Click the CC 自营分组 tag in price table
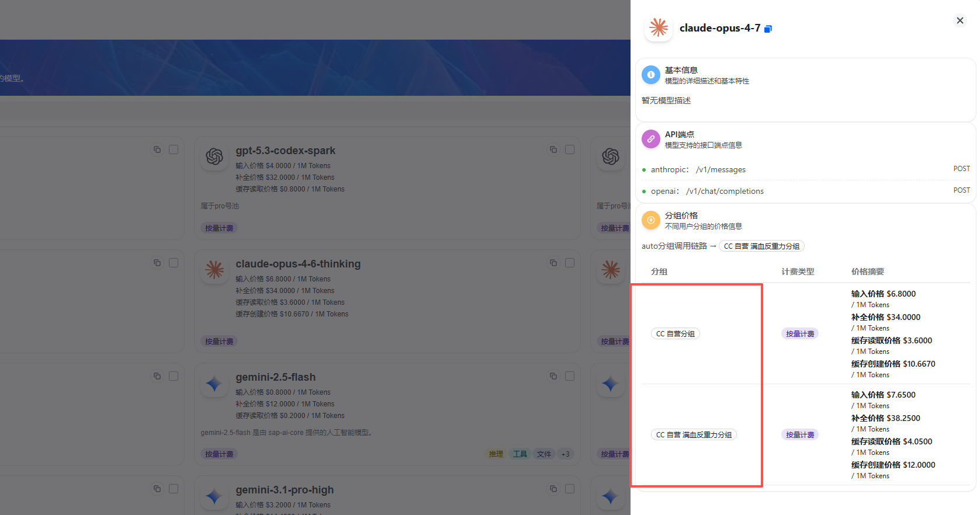 point(675,334)
